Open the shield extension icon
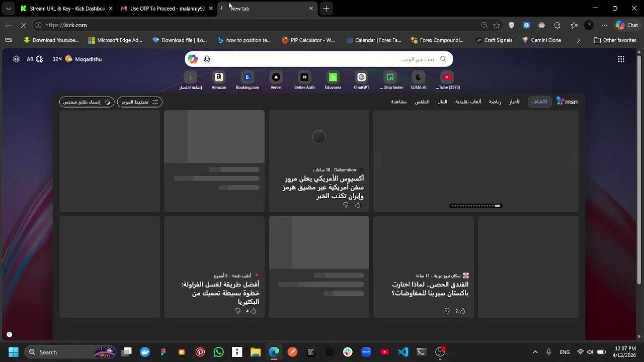The height and width of the screenshot is (362, 644). pyautogui.click(x=512, y=25)
